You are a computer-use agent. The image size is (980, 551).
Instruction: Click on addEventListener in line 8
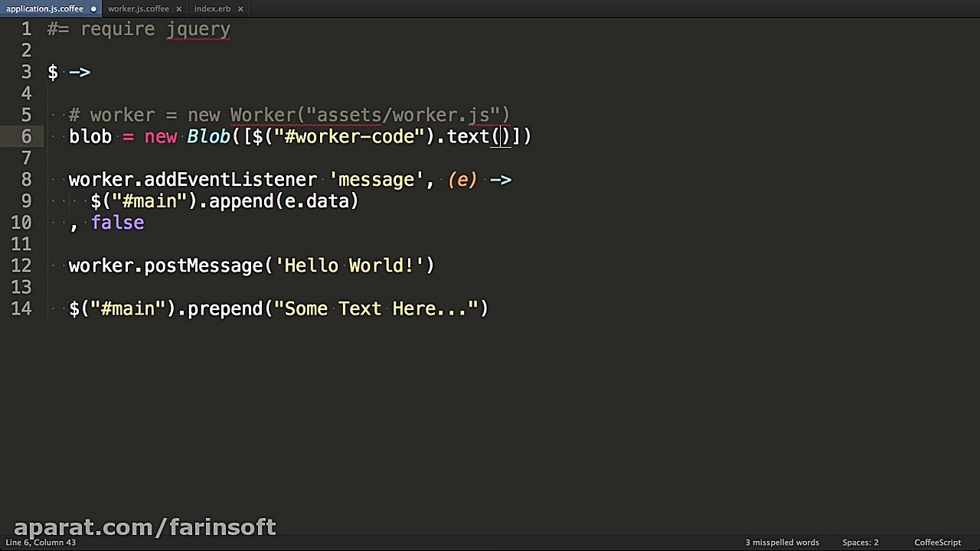tap(230, 180)
